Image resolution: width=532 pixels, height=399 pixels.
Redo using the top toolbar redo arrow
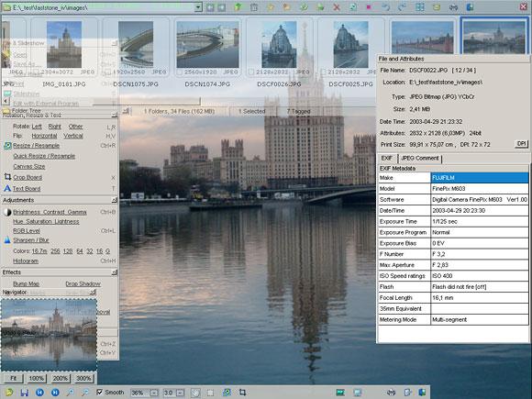pyautogui.click(x=403, y=7)
